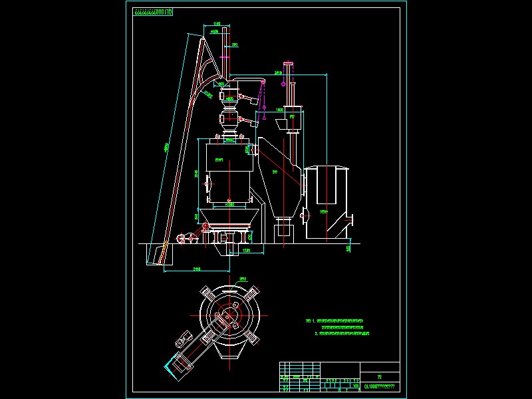Select the leader label above the plan view
Viewport: 532px width, 399px height.
(243, 279)
